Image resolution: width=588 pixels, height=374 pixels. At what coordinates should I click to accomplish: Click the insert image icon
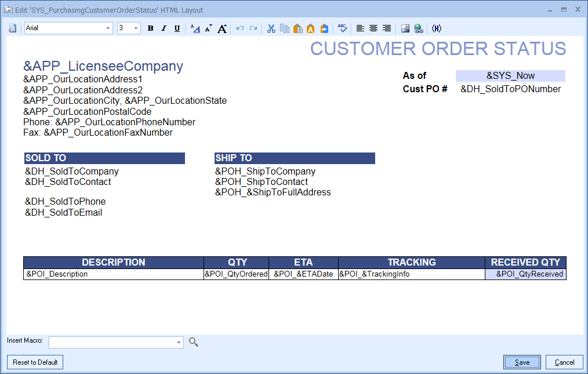(405, 28)
